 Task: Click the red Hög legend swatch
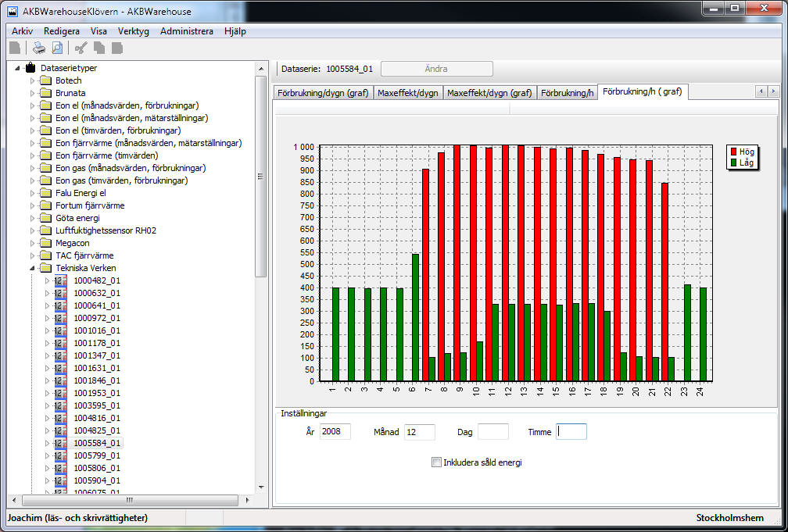click(x=733, y=152)
